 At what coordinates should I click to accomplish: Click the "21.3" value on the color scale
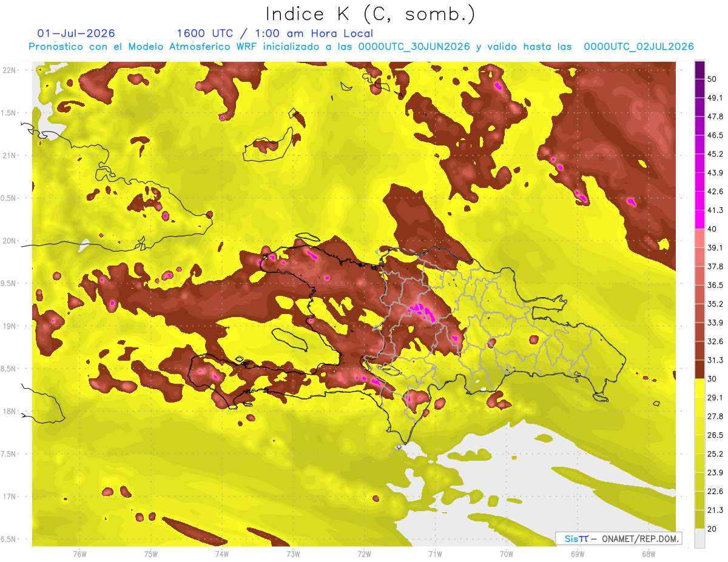pos(715,510)
